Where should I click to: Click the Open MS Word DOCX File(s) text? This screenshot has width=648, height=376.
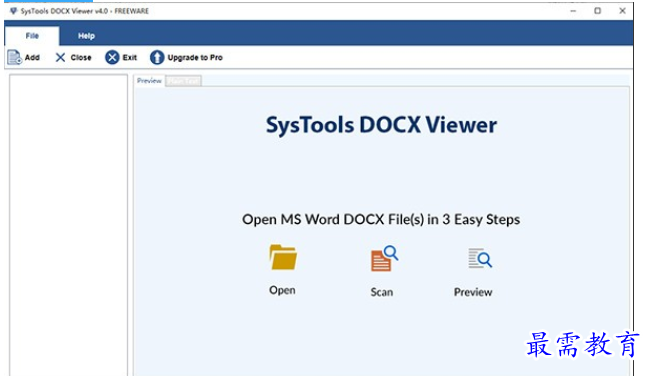381,219
